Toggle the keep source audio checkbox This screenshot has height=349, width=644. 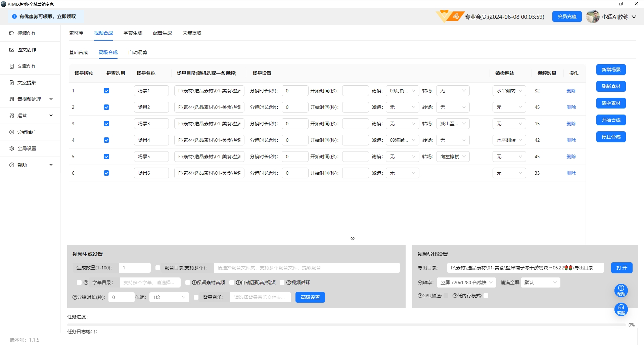pos(188,282)
